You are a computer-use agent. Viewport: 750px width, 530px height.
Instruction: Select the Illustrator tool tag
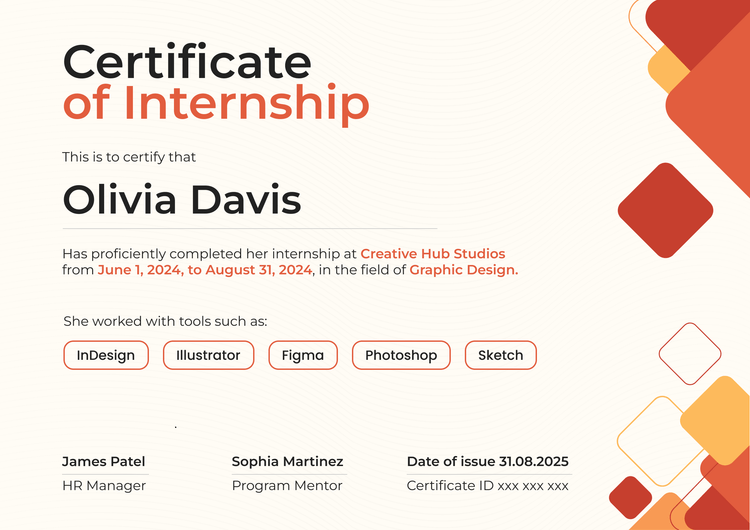pos(208,355)
